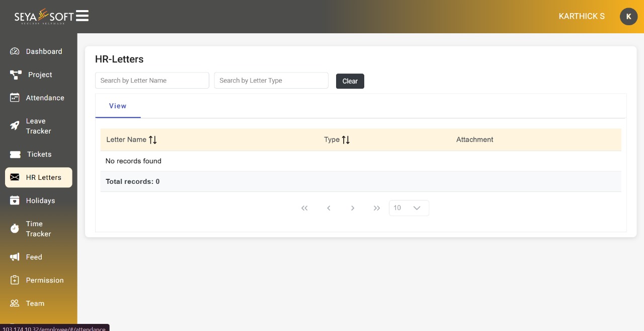The height and width of the screenshot is (331, 644).
Task: Focus the Search by Letter Name field
Action: (x=152, y=81)
